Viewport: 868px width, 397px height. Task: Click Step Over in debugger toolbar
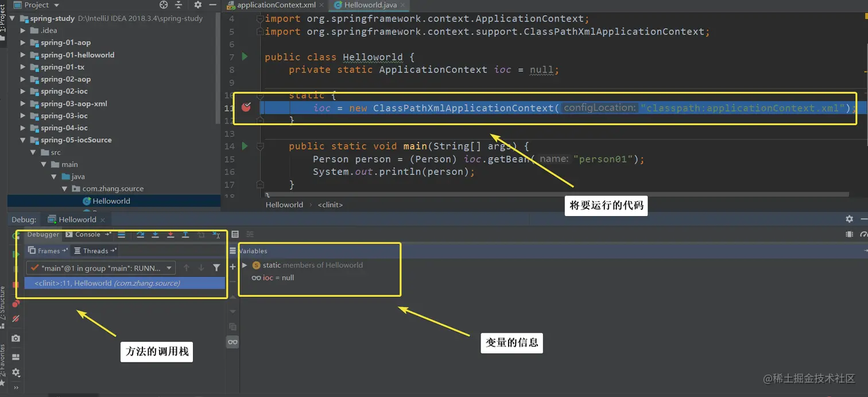point(140,234)
